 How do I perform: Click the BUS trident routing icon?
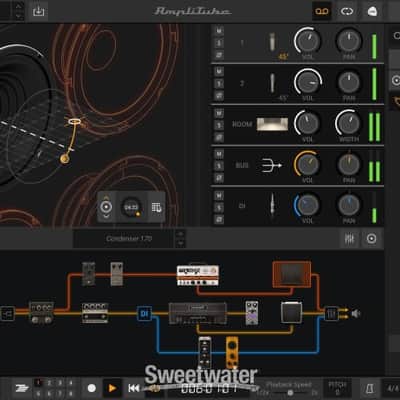(x=272, y=165)
